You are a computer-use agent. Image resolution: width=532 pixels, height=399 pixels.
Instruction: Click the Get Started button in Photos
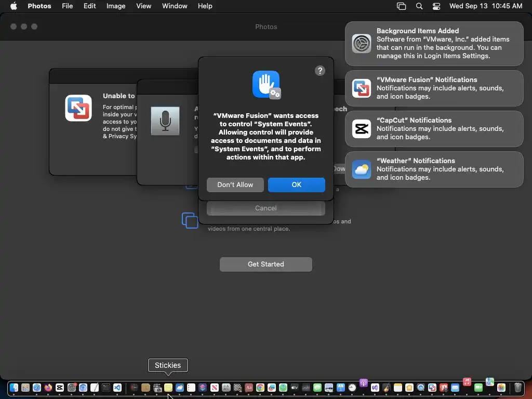point(265,264)
